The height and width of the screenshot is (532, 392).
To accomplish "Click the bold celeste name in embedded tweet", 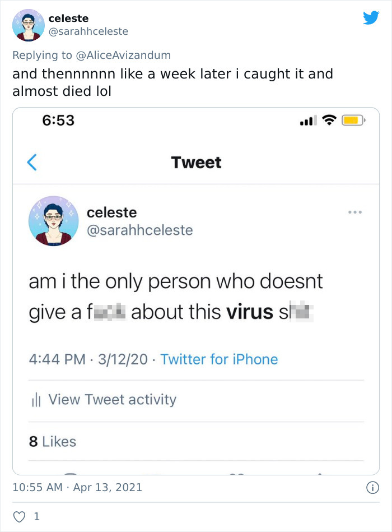I will 112,212.
